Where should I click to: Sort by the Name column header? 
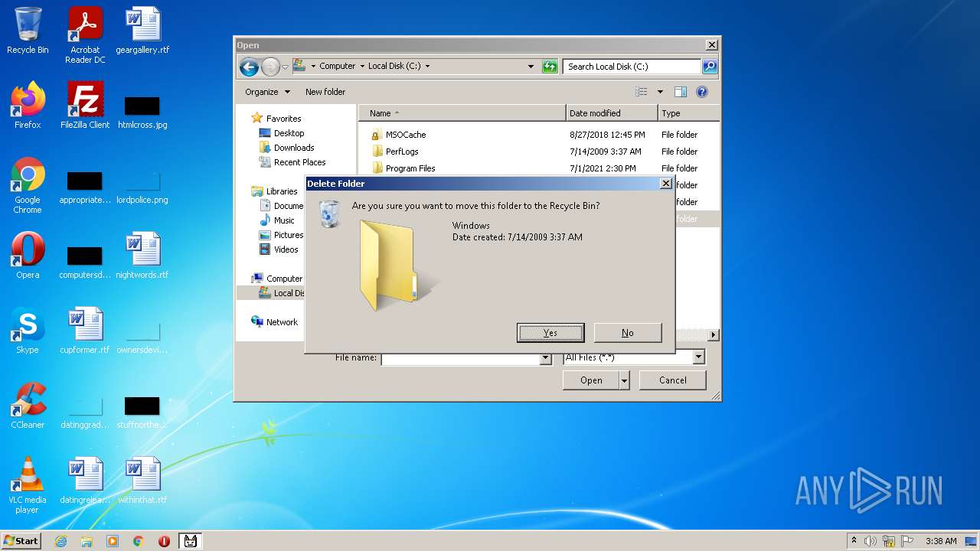462,113
